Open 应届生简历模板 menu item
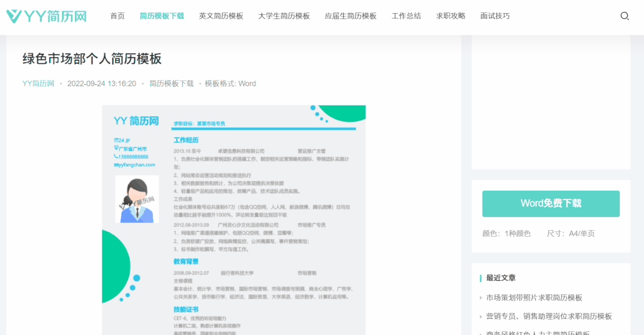This screenshot has height=335, width=644. pyautogui.click(x=351, y=16)
